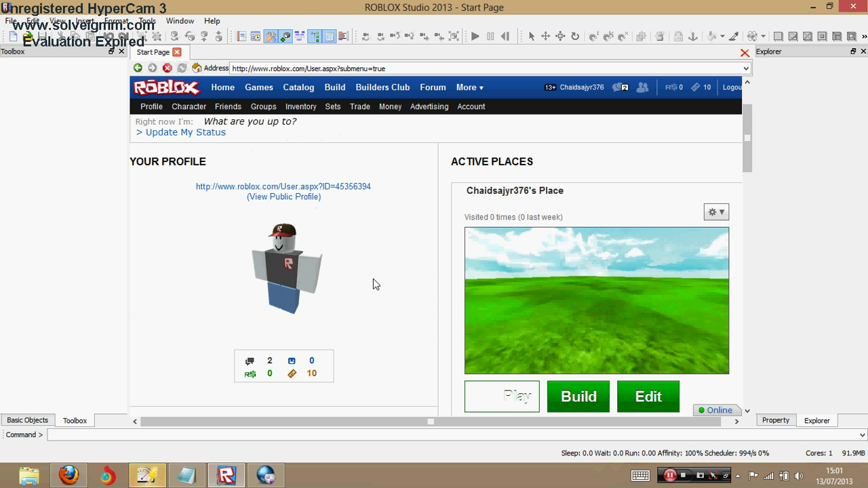The height and width of the screenshot is (488, 868).
Task: Expand the More dropdown in Roblox navigation
Action: (x=469, y=87)
